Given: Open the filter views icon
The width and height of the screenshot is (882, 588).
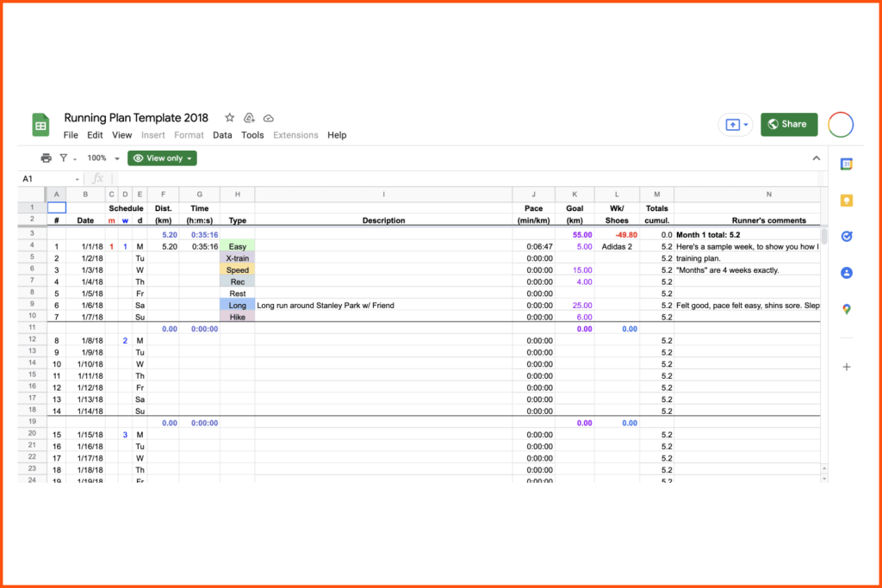Looking at the screenshot, I should (65, 158).
